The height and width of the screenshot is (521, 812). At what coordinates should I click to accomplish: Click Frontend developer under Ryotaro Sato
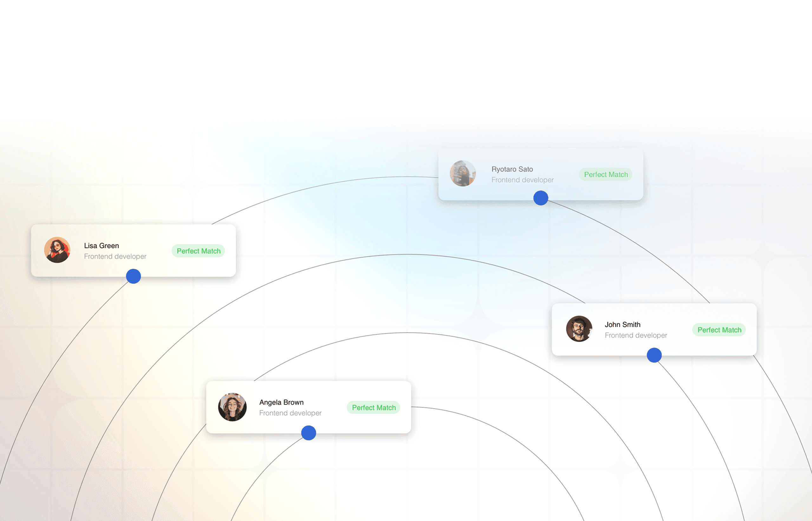pos(522,180)
